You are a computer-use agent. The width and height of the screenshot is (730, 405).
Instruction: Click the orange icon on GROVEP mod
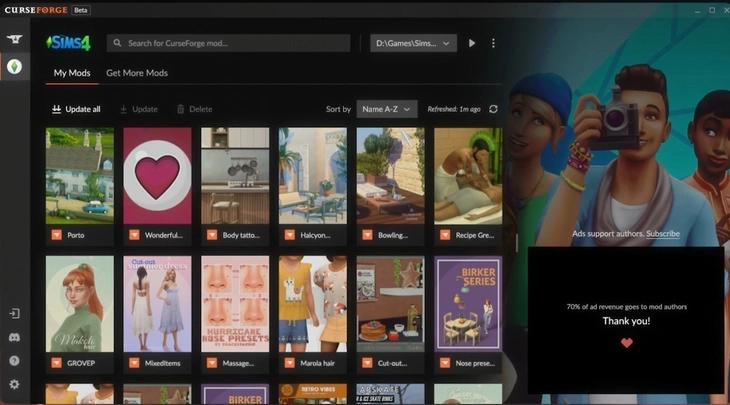point(55,364)
